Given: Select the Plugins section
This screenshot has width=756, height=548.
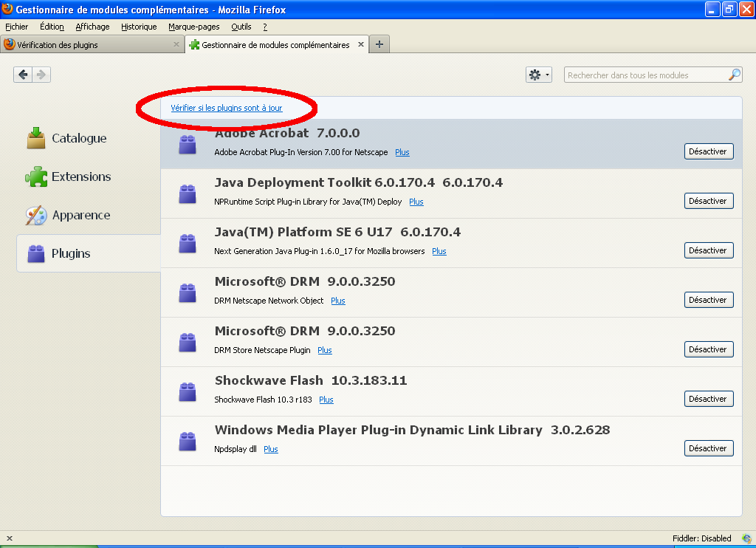Looking at the screenshot, I should click(x=89, y=253).
